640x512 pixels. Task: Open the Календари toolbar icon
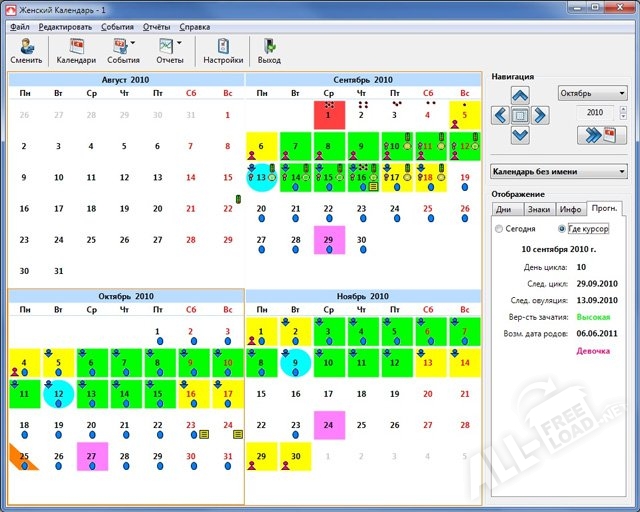pyautogui.click(x=76, y=50)
